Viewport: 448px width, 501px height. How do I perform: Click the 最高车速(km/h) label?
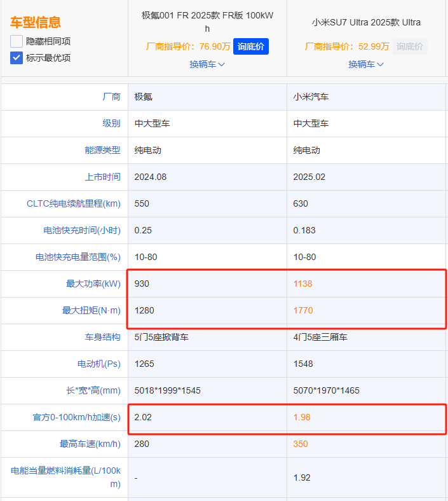click(x=90, y=444)
